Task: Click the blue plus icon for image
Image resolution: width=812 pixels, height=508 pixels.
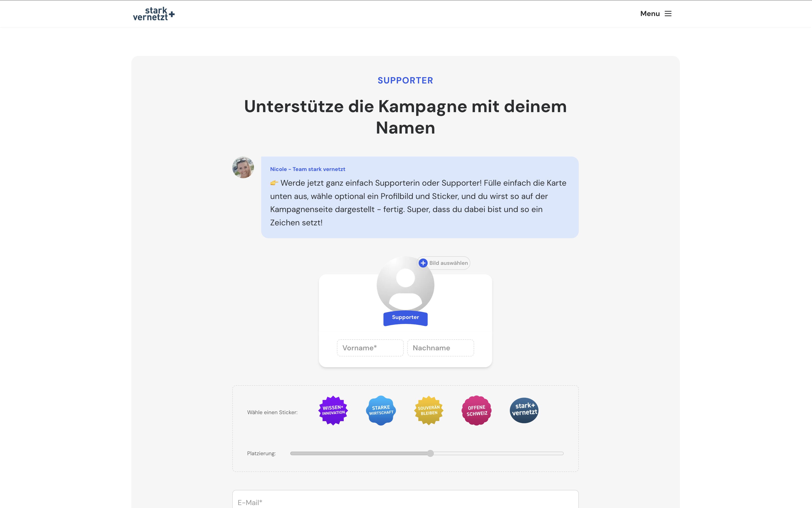Action: click(423, 263)
